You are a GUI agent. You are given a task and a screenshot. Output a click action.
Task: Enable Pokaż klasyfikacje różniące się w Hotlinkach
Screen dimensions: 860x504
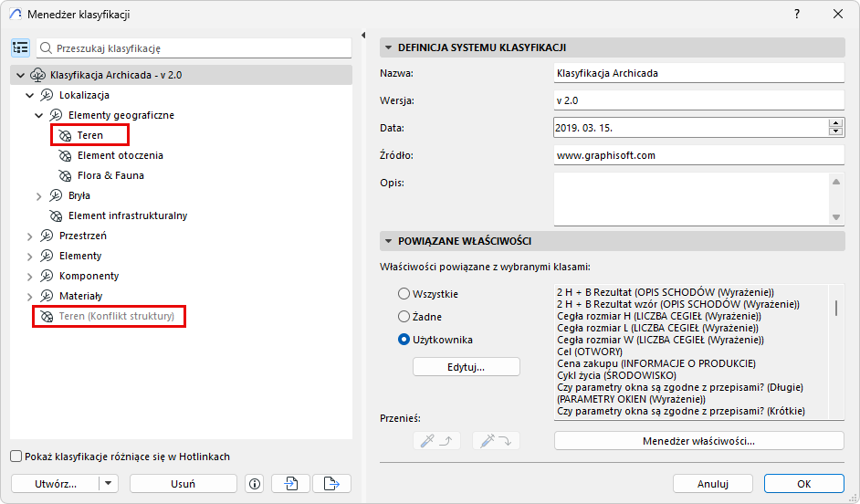click(x=16, y=457)
